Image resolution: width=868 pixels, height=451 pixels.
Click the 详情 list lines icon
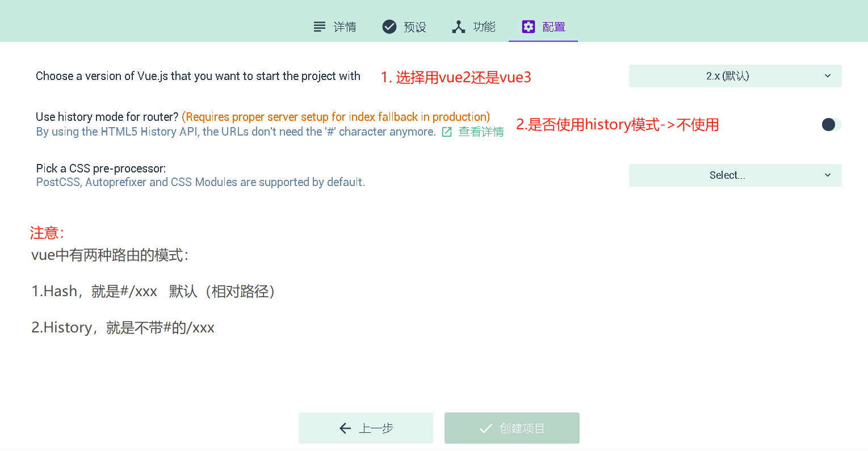[320, 27]
